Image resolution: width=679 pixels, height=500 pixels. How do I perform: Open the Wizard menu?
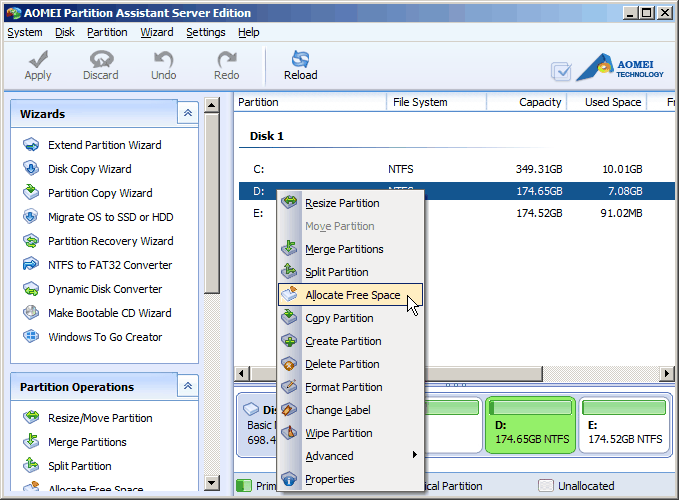157,32
